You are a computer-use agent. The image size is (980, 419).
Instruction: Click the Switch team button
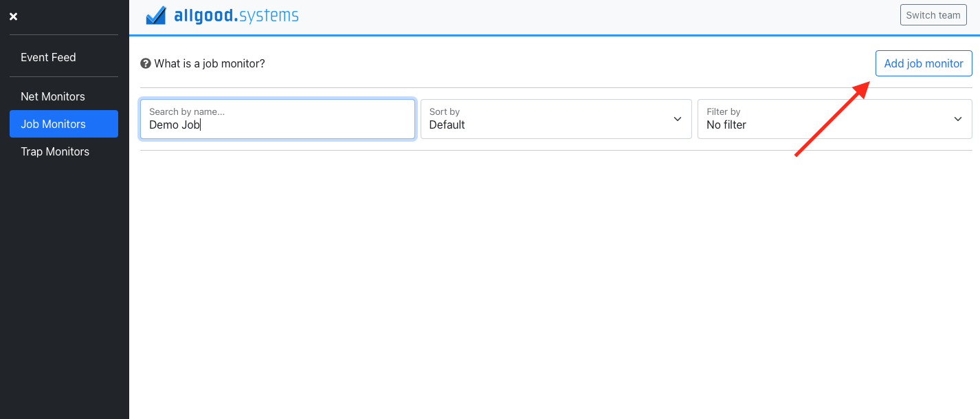[x=933, y=14]
